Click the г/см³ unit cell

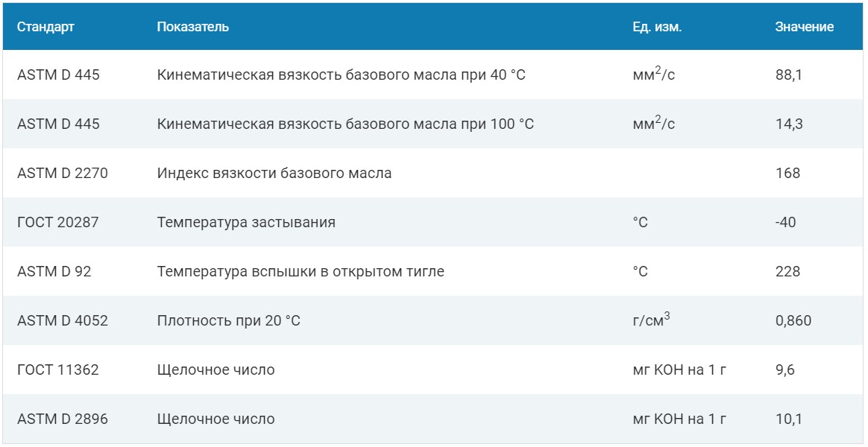pos(651,320)
